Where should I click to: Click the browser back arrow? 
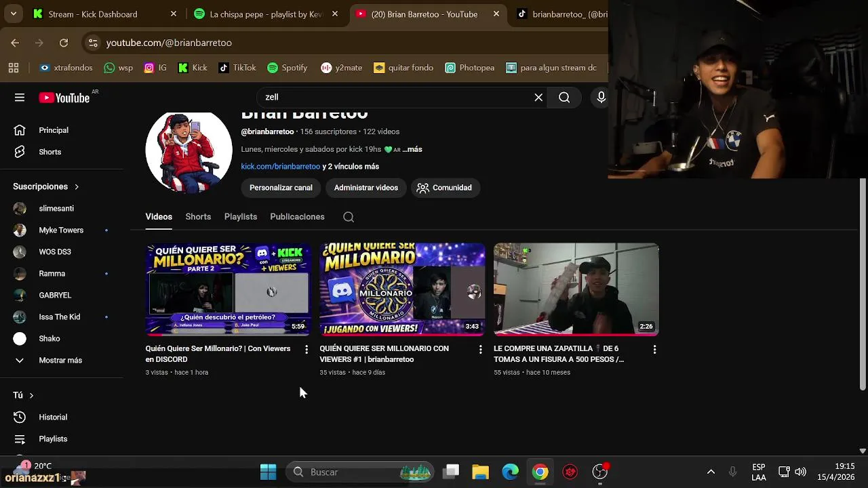[x=15, y=43]
